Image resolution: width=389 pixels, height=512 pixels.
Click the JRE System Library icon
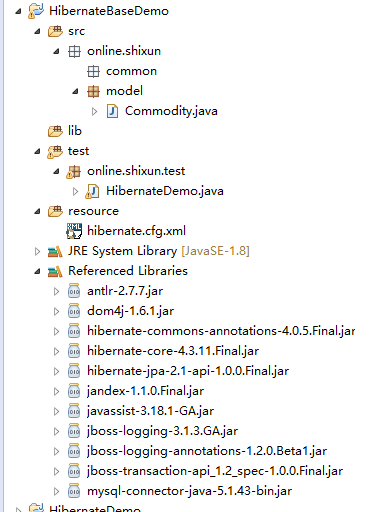pos(55,251)
